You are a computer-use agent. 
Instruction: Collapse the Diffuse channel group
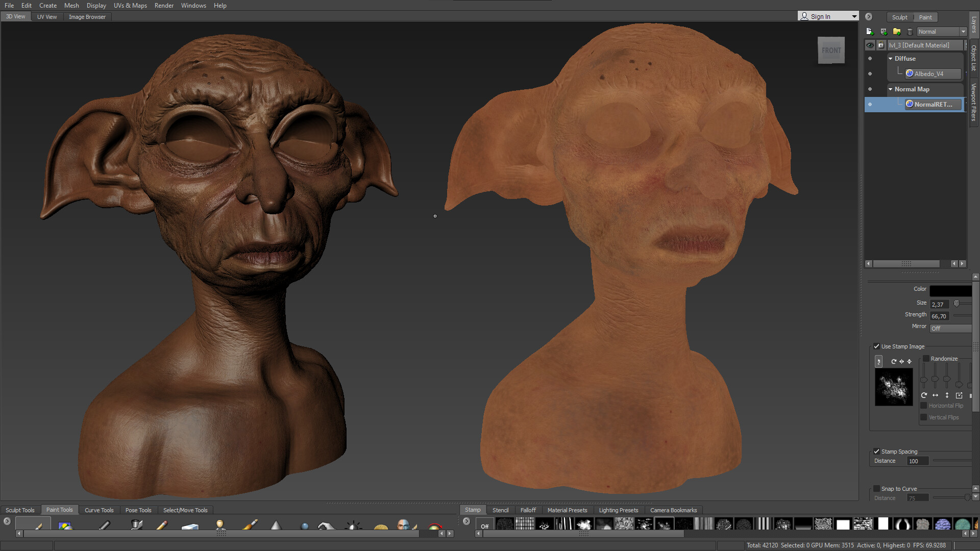pyautogui.click(x=890, y=59)
